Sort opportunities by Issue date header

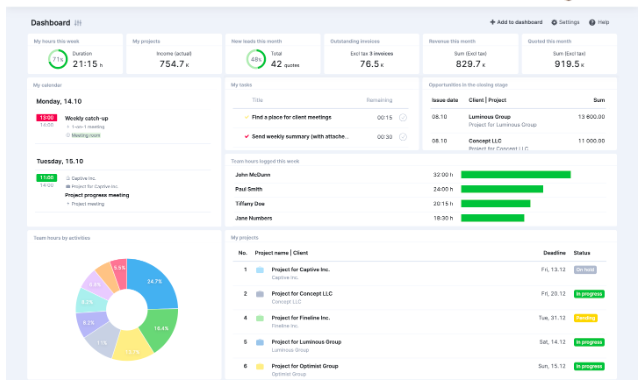tap(445, 100)
